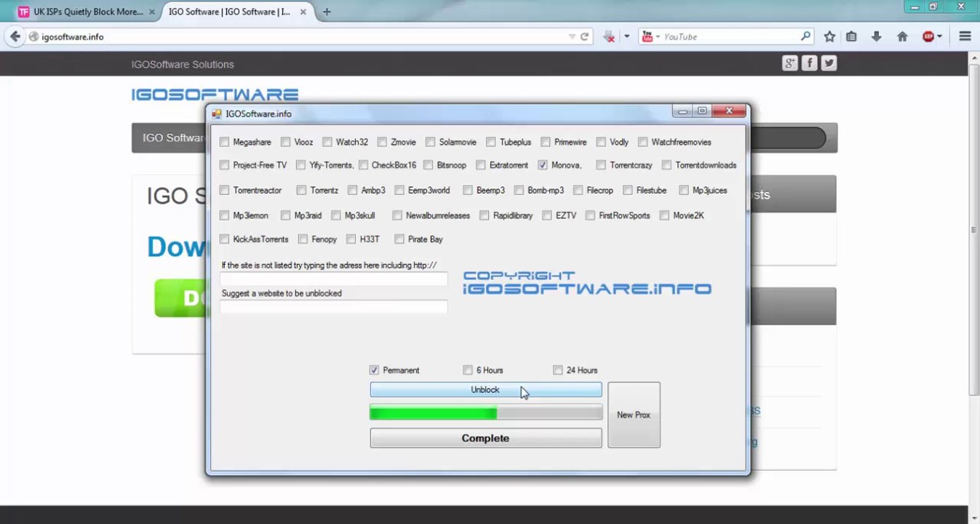
Task: Enable the EZTV checkbox
Action: click(x=547, y=215)
